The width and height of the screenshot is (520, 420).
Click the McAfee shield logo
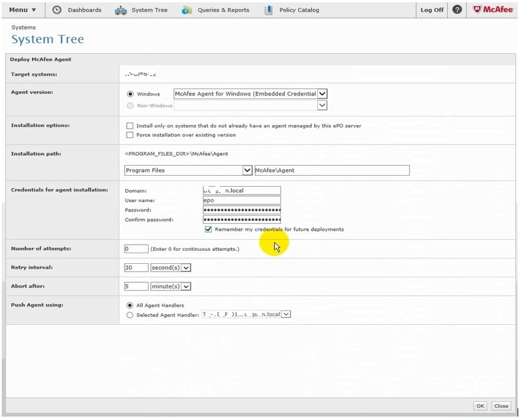tap(478, 9)
